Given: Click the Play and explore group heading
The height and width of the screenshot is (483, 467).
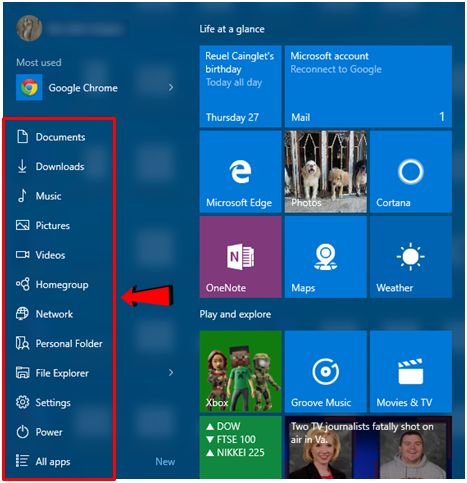Looking at the screenshot, I should (x=235, y=314).
